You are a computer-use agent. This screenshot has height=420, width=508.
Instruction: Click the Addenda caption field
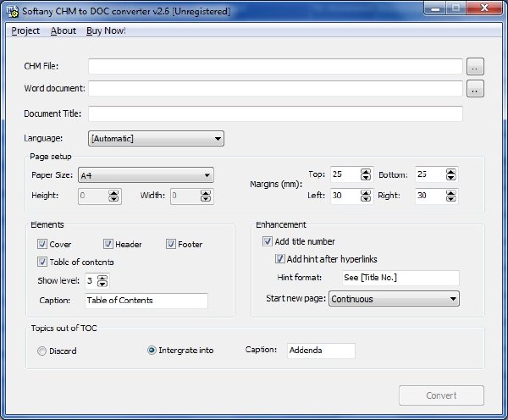tap(321, 351)
